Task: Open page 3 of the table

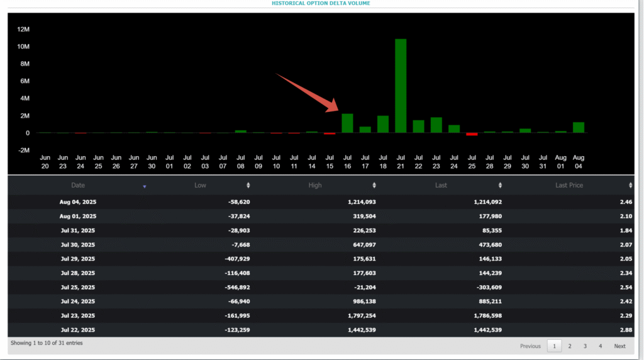Action: pos(585,346)
